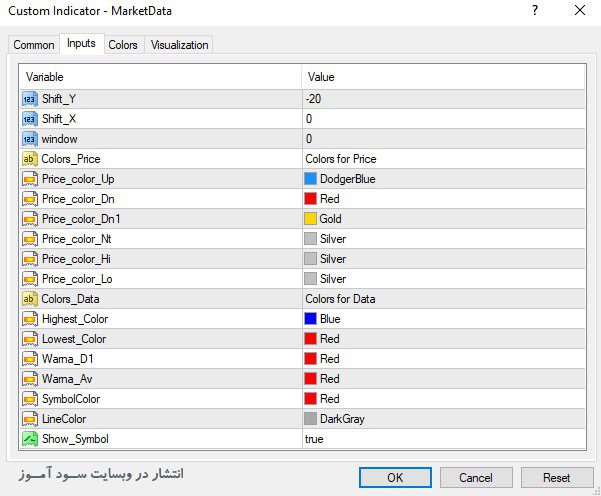Screen dimensions: 601x496
Task: Click the Red swatch for Wama_Av
Action: 310,379
